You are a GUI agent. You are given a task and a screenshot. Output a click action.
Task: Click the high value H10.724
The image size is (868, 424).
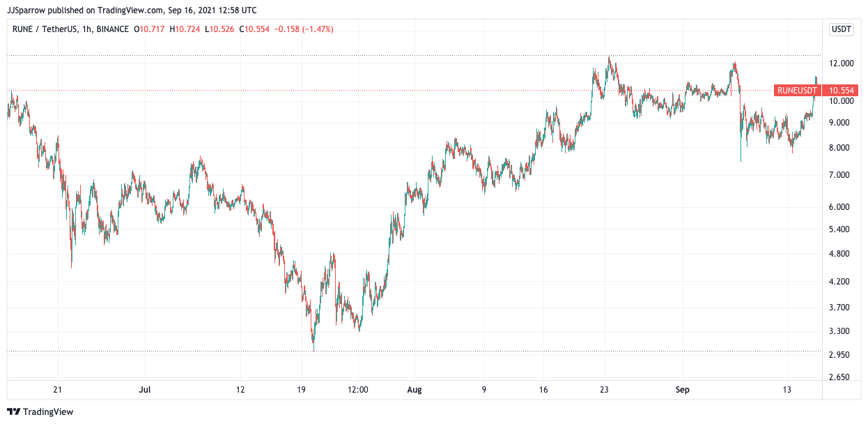tap(186, 29)
